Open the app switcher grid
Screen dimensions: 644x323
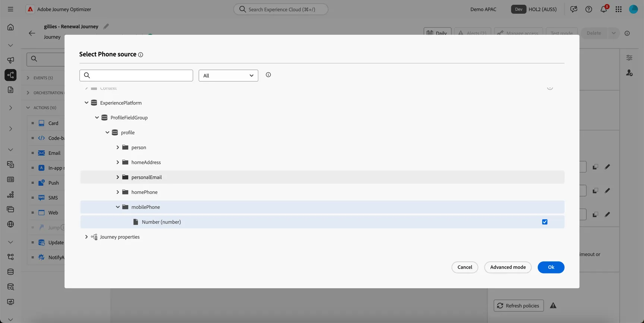pos(618,9)
